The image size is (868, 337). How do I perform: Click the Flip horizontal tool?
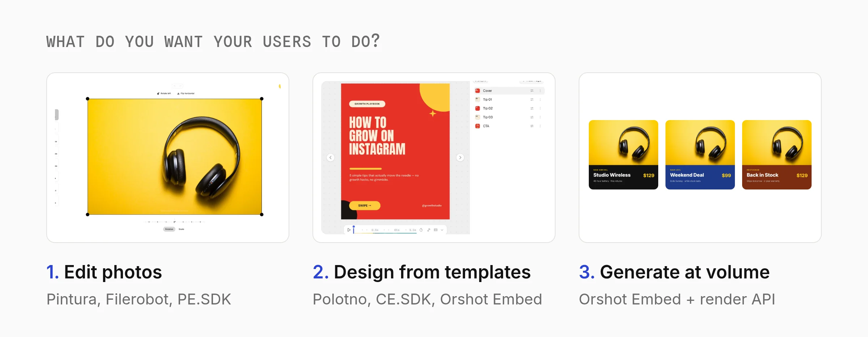[186, 93]
